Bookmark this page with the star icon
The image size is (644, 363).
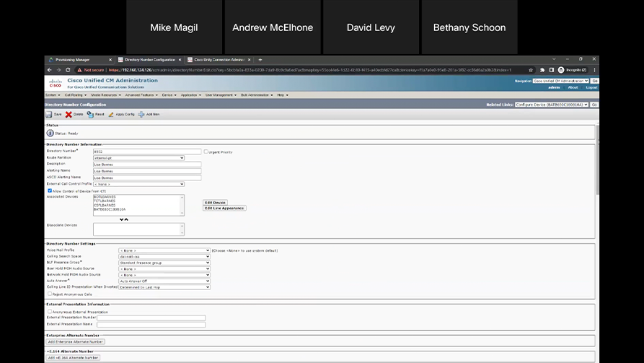pyautogui.click(x=531, y=70)
